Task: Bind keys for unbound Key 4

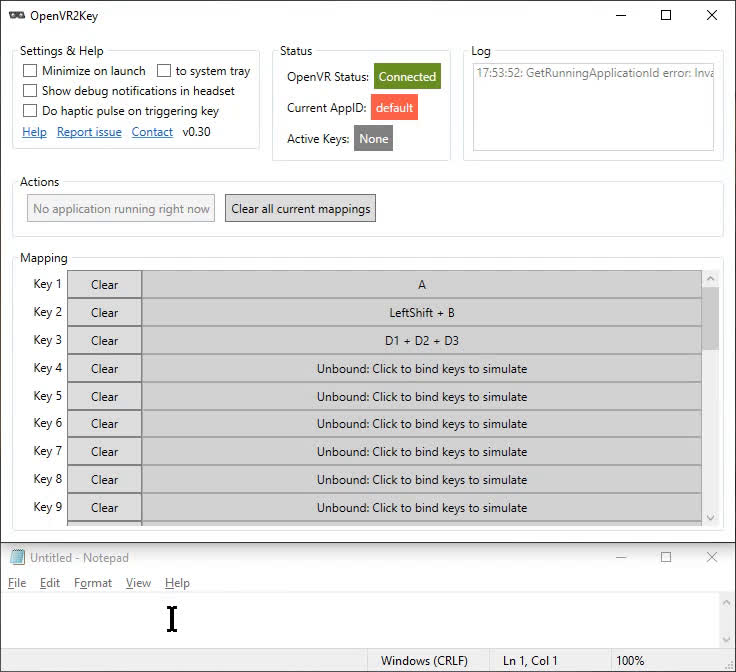Action: click(x=421, y=369)
